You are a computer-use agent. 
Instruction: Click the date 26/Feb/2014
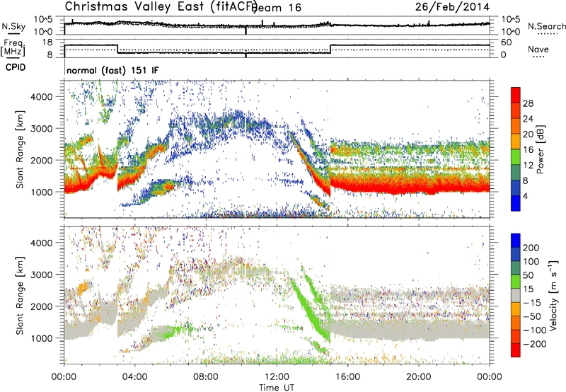[452, 7]
